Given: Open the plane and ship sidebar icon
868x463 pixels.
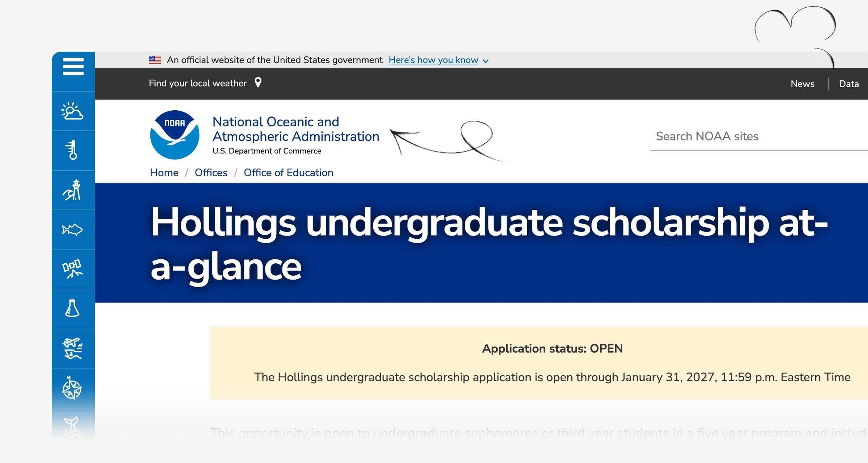Looking at the screenshot, I should (x=73, y=348).
